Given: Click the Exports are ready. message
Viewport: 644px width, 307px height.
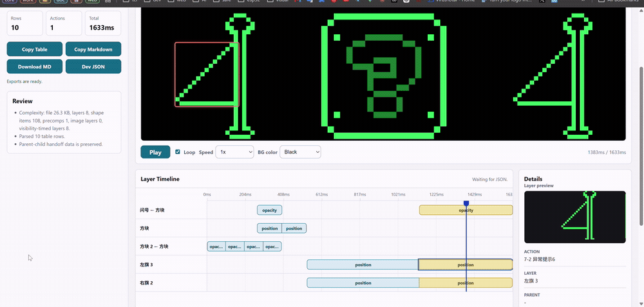Looking at the screenshot, I should (x=24, y=81).
